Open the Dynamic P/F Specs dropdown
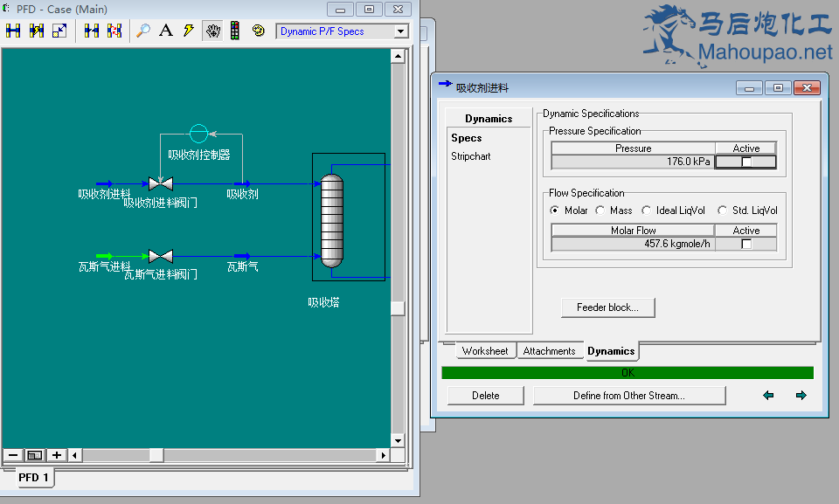 [x=401, y=31]
